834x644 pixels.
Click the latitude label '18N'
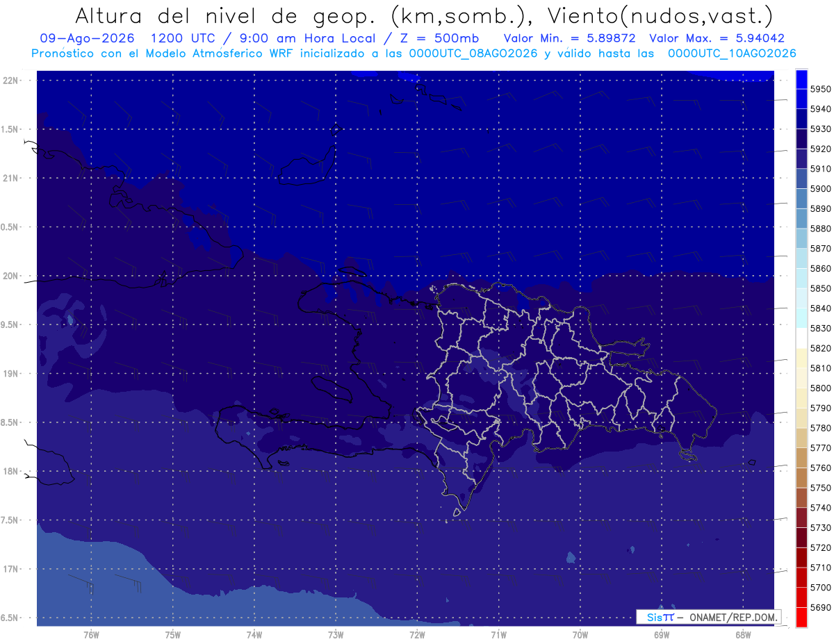(12, 471)
